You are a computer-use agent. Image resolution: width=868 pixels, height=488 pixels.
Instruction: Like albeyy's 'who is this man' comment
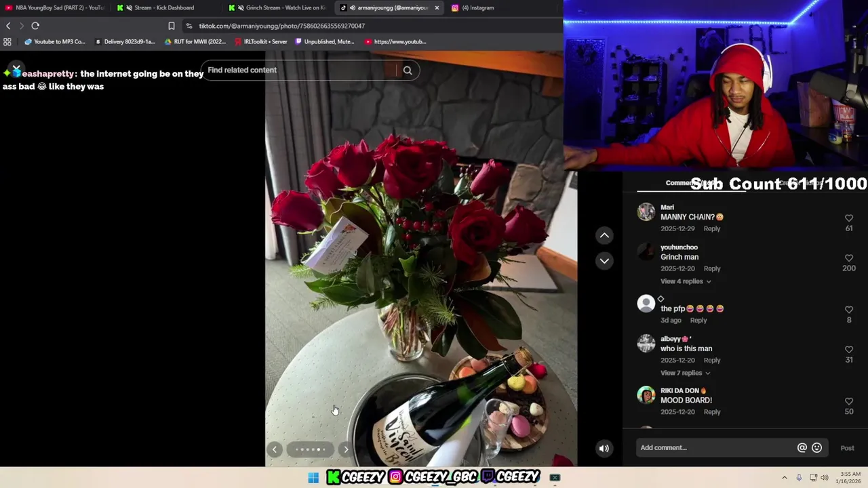(x=849, y=350)
